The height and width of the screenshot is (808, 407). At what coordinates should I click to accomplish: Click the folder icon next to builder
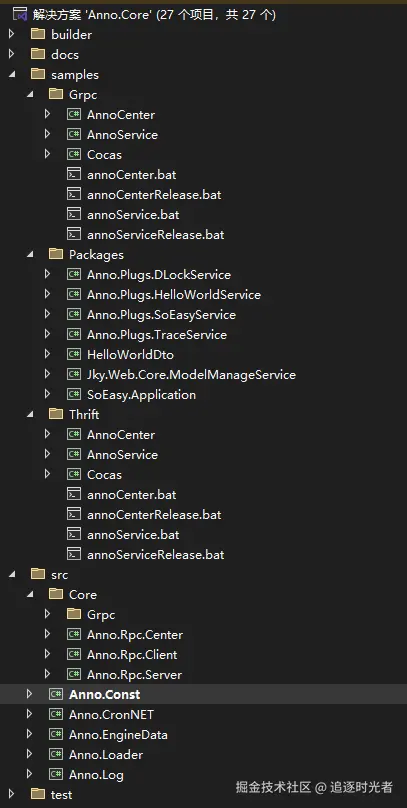coord(38,35)
